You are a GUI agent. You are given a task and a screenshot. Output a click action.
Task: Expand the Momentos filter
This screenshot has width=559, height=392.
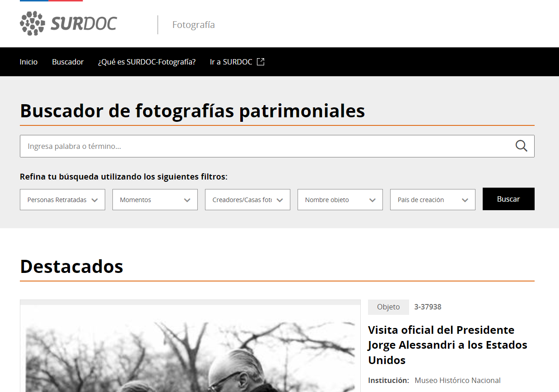coord(155,199)
